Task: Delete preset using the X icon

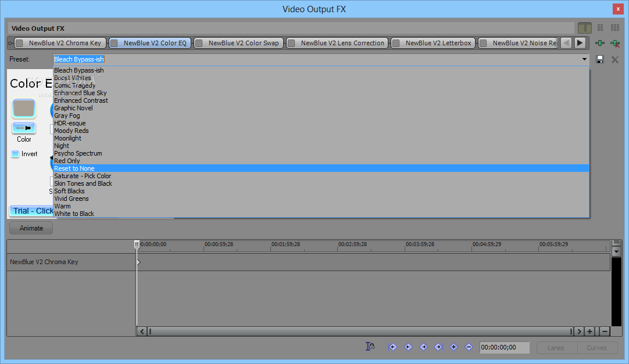Action: pyautogui.click(x=614, y=59)
